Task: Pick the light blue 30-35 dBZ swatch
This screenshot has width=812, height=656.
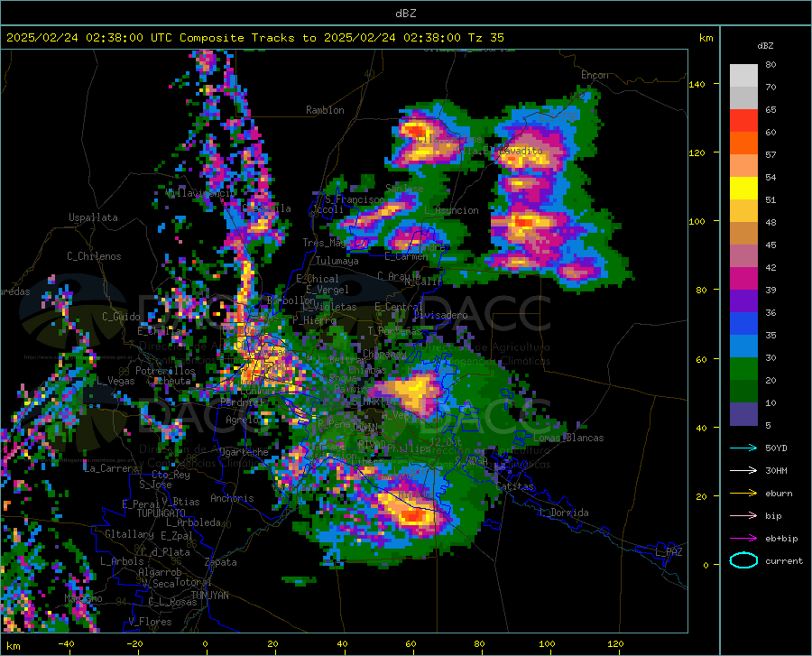Action: 743,346
